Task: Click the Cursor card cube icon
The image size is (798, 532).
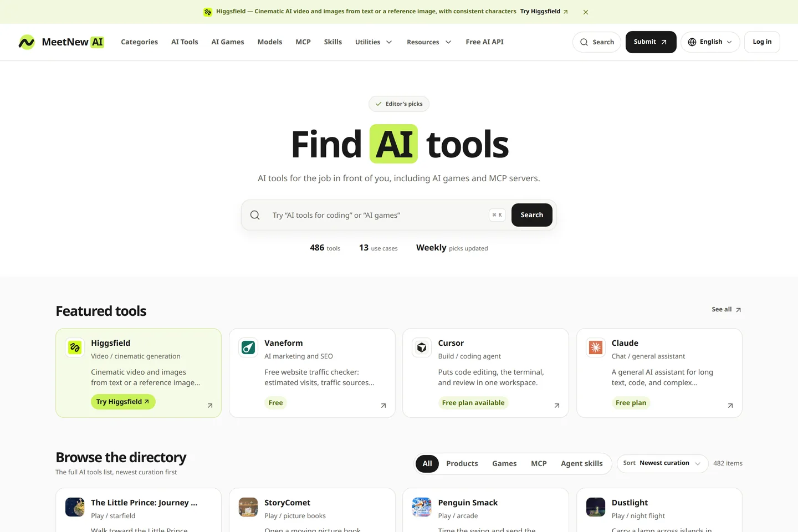Action: click(422, 347)
